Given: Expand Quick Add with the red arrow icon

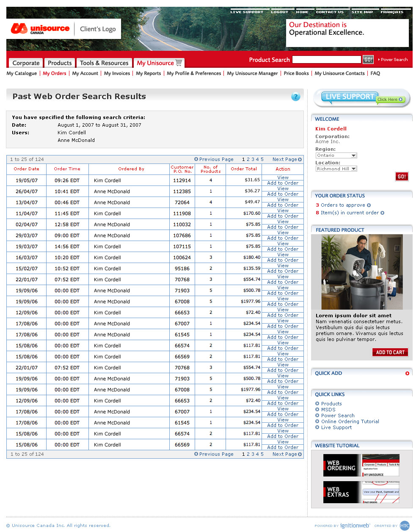Looking at the screenshot, I should tap(407, 373).
